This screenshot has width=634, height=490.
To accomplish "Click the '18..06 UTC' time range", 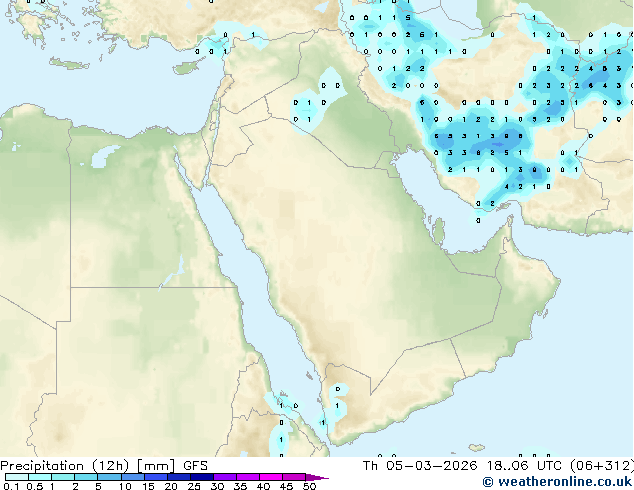I will click(524, 466).
